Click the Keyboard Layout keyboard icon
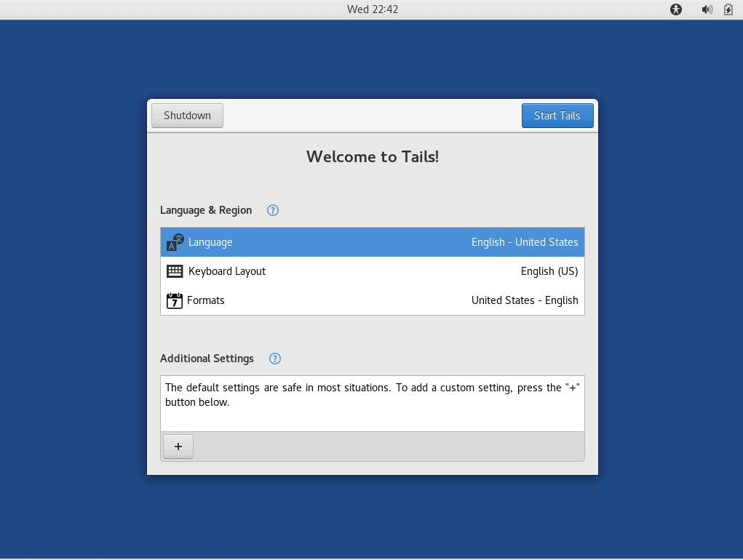This screenshot has height=560, width=743. [175, 271]
